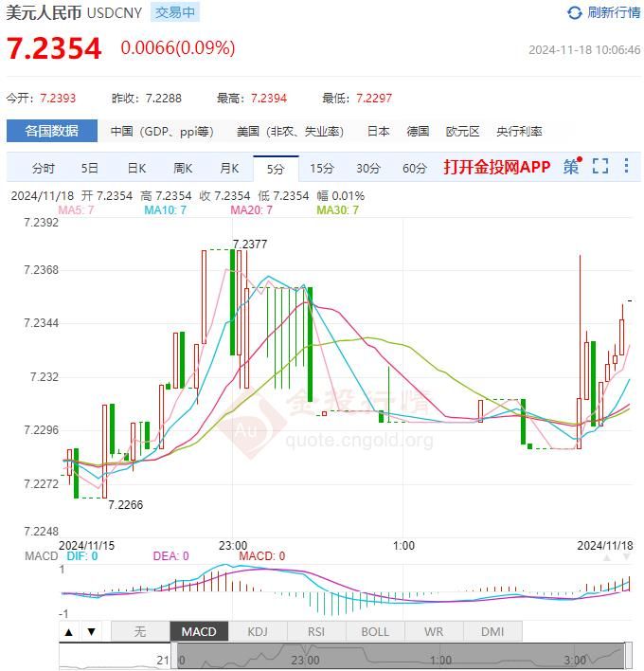Screen dimensions: 644x671
Task: Toggle fullscreen chart icon
Action: [x=600, y=166]
